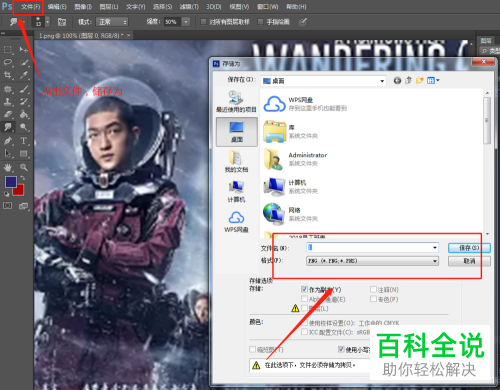Select the Zoom tool
This screenshot has width=500, height=390.
tap(24, 167)
